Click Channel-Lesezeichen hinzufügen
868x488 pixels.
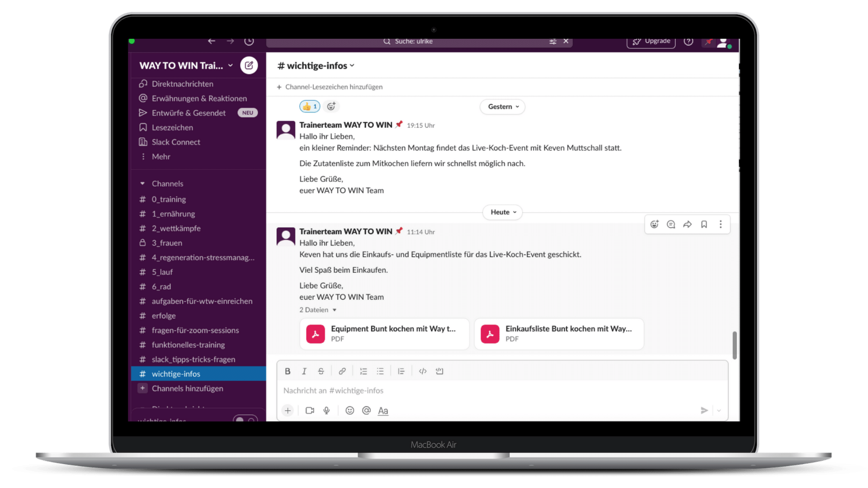click(x=330, y=87)
